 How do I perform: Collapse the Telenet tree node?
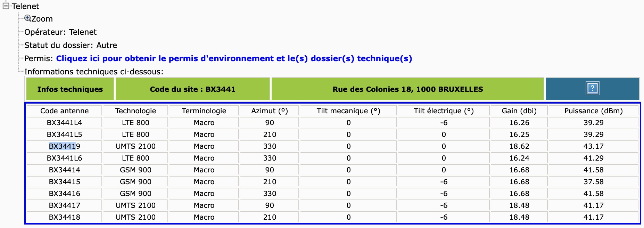tap(6, 6)
